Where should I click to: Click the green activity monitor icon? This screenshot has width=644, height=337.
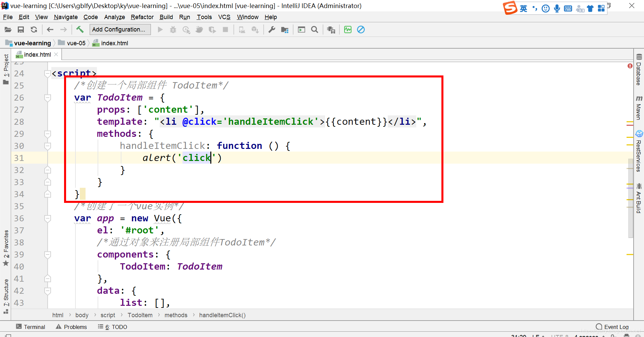tap(348, 30)
